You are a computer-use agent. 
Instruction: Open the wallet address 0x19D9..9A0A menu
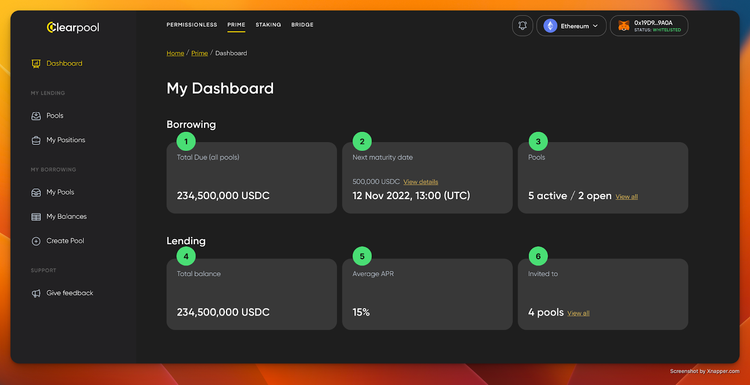tap(649, 26)
